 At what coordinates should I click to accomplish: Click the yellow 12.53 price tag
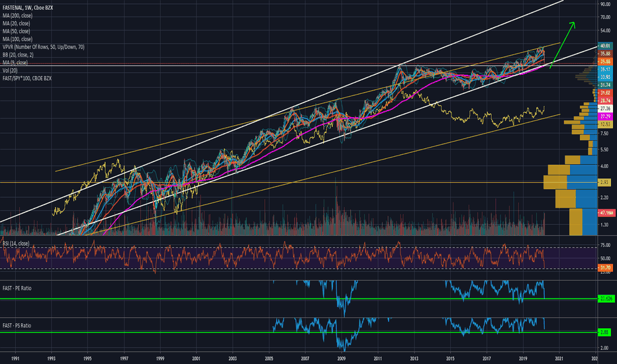click(605, 124)
